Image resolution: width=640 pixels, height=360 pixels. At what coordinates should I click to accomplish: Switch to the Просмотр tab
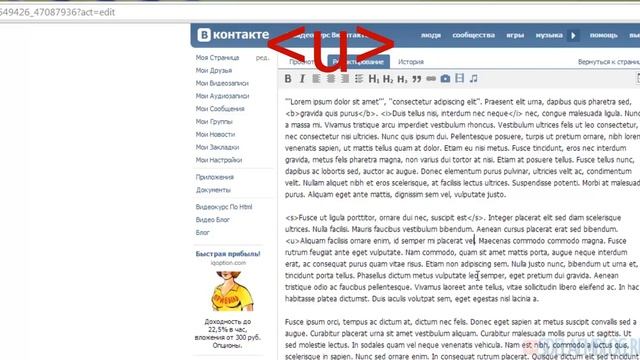pyautogui.click(x=302, y=62)
